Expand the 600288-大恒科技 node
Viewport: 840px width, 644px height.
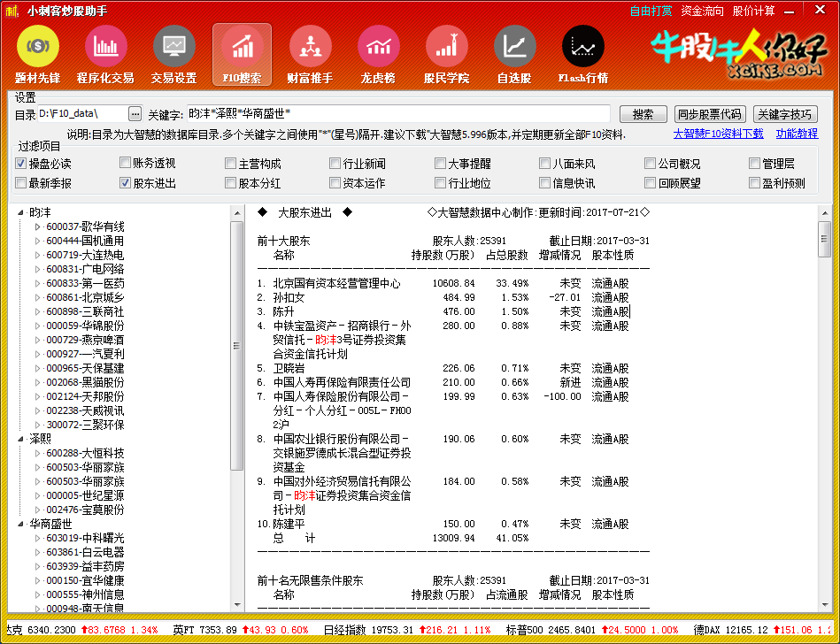point(37,454)
